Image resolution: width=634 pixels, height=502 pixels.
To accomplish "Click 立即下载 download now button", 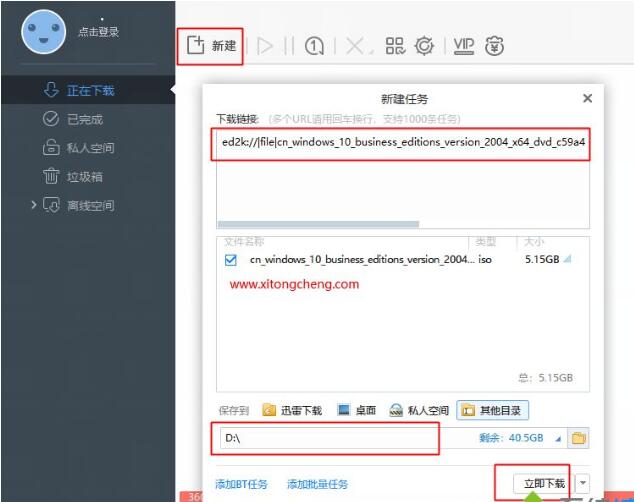I will pyautogui.click(x=544, y=483).
